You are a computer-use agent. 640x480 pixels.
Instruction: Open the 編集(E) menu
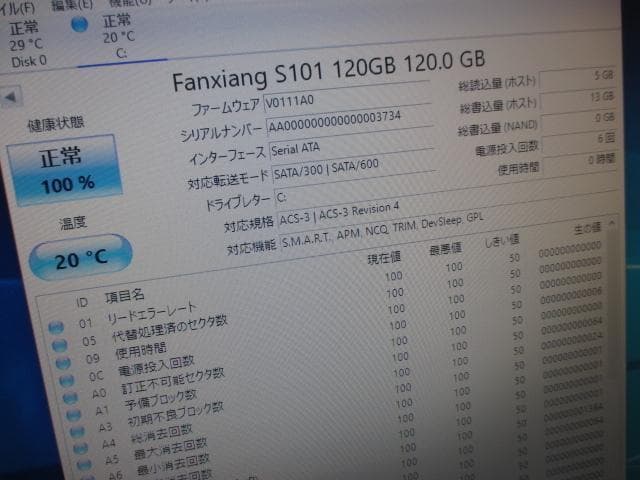click(72, 4)
